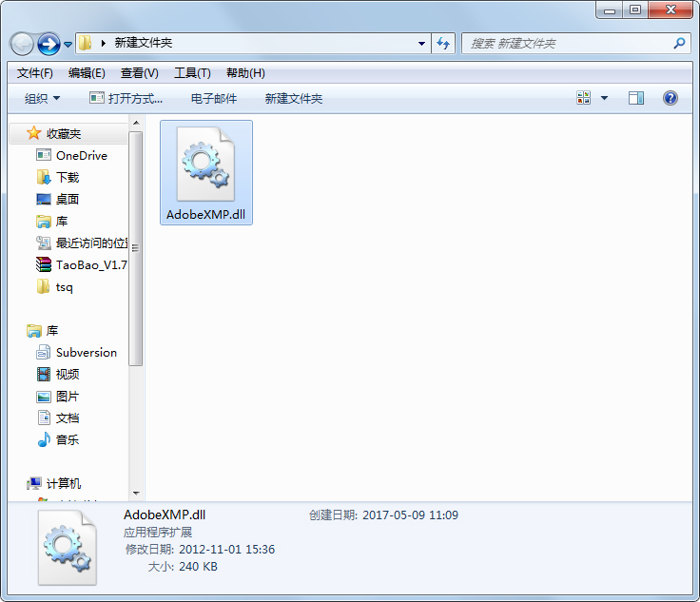Click the search 新建文件夹 input field
This screenshot has height=602, width=700.
(567, 44)
